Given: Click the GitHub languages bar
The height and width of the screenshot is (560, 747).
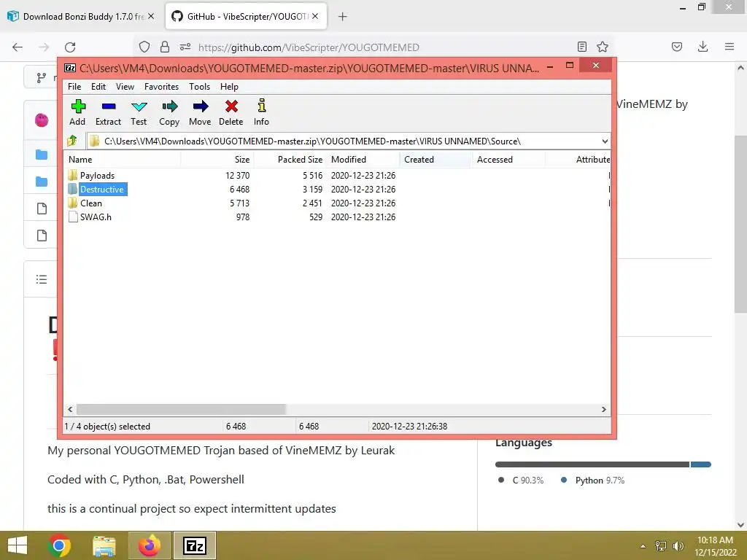Looking at the screenshot, I should 603,464.
